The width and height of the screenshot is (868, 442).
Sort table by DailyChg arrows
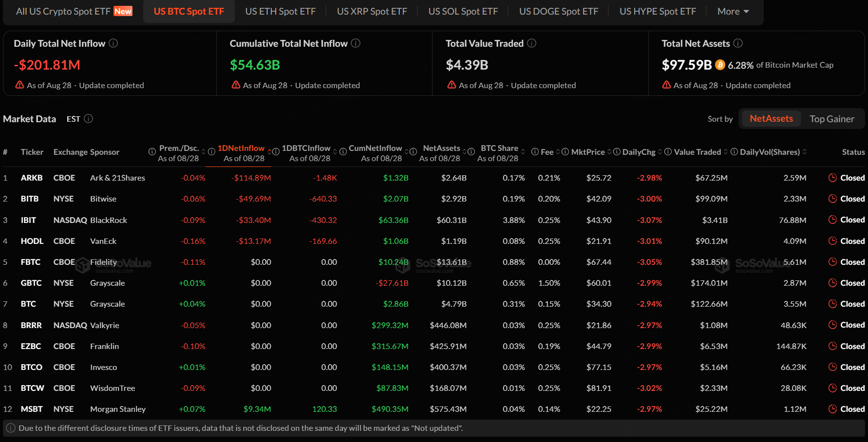pos(660,152)
